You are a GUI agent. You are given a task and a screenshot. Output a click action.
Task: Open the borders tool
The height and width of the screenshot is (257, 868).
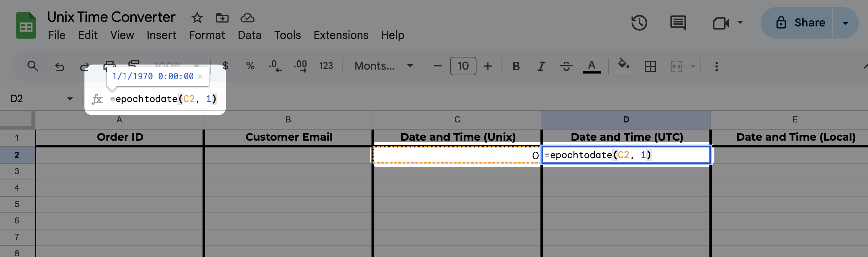pyautogui.click(x=650, y=66)
